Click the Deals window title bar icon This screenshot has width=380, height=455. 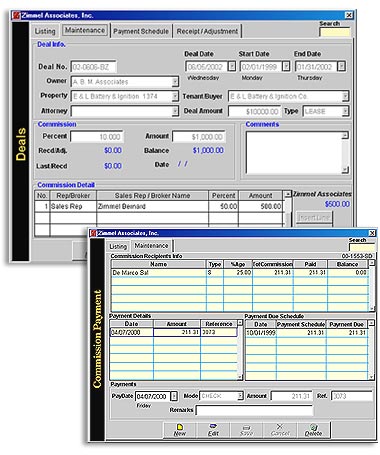coord(17,15)
